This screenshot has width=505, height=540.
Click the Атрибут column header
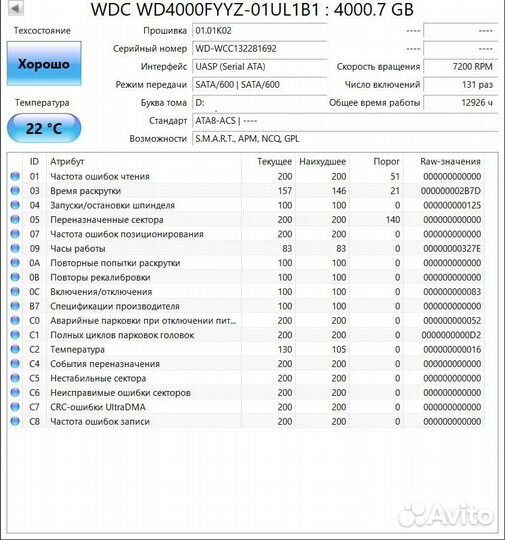pyautogui.click(x=67, y=162)
